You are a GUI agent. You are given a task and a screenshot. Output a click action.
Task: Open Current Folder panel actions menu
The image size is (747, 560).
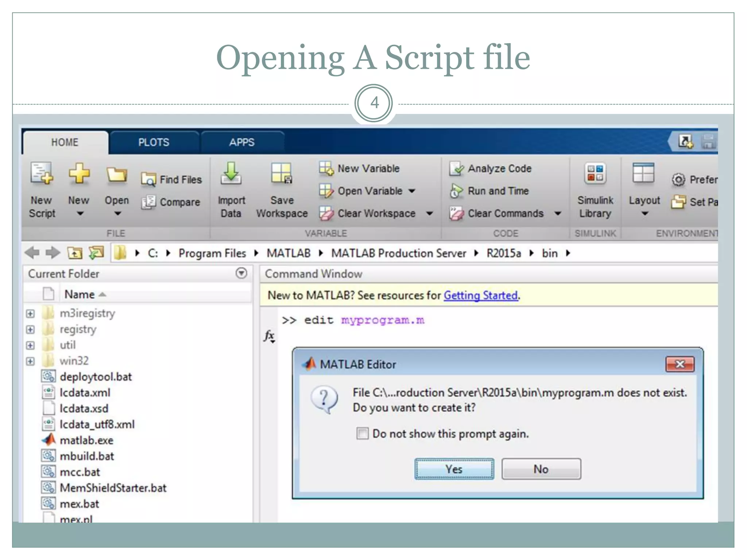point(241,273)
